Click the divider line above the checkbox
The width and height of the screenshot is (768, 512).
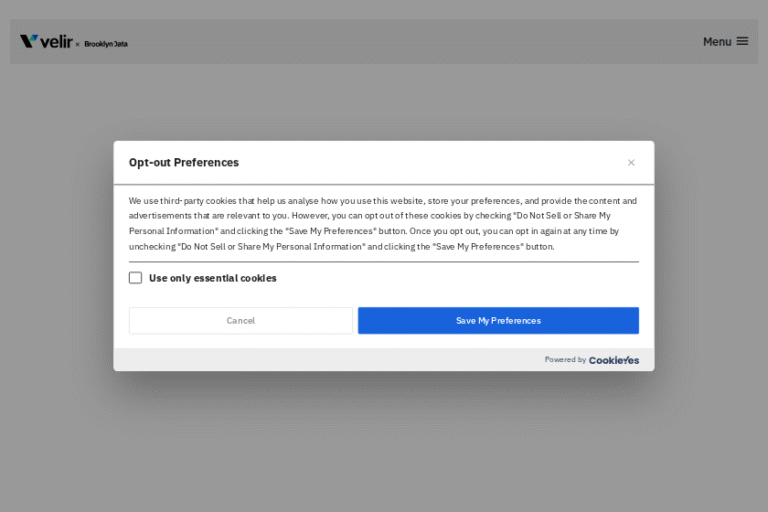[x=383, y=262]
